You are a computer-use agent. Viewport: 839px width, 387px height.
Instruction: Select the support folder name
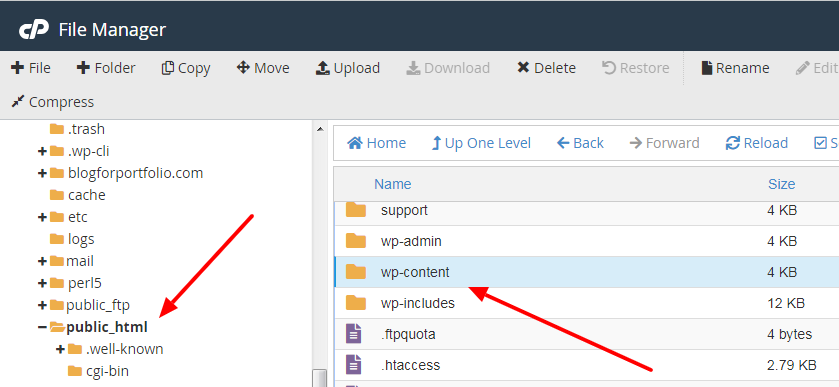coord(404,210)
